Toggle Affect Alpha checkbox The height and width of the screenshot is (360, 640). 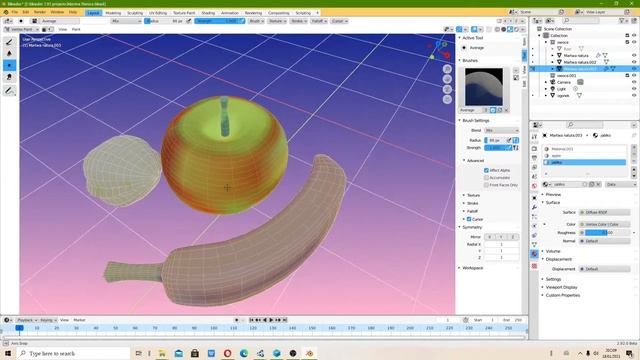tap(487, 170)
